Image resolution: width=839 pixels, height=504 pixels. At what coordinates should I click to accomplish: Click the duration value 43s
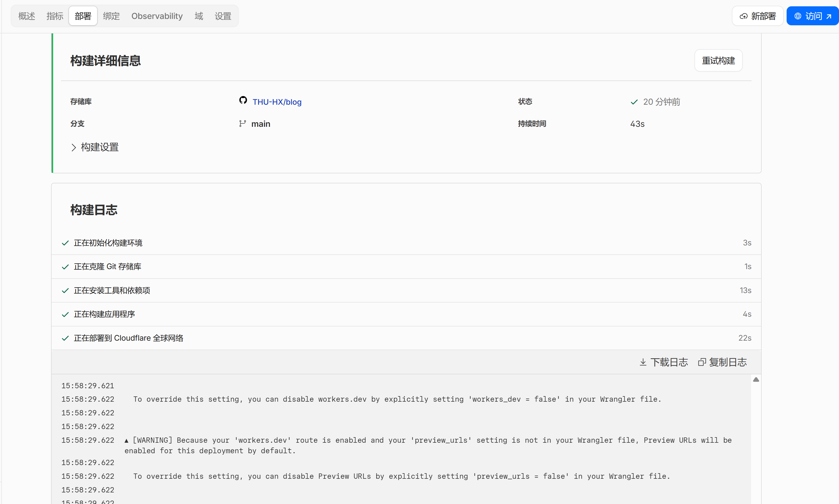637,124
